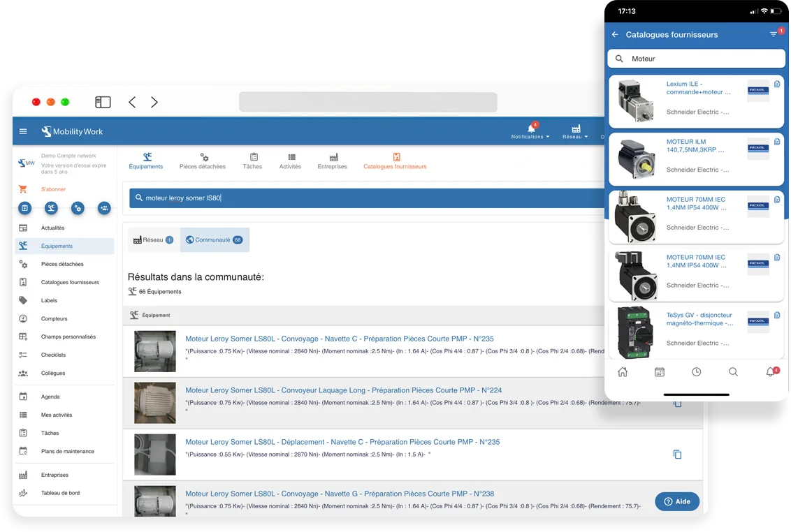
Task: Click the search field with 'moteur leroy somer'
Action: click(367, 198)
